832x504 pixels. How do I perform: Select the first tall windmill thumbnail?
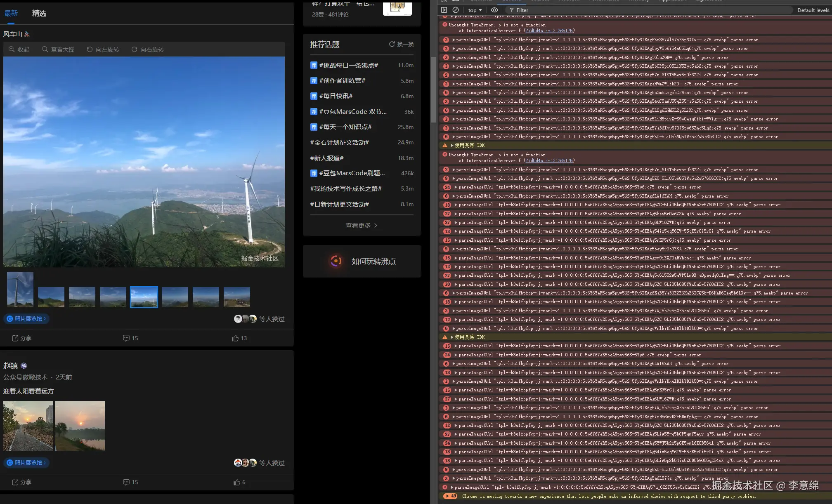pos(20,289)
